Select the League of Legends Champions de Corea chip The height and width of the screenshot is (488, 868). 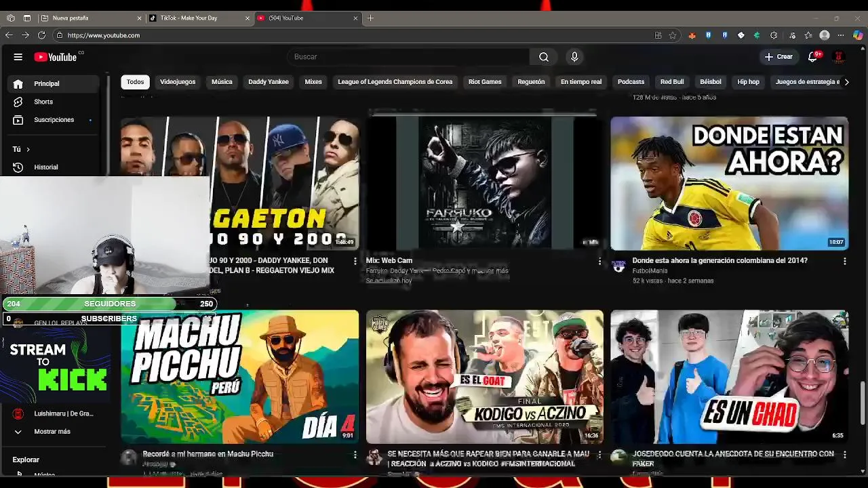(395, 82)
